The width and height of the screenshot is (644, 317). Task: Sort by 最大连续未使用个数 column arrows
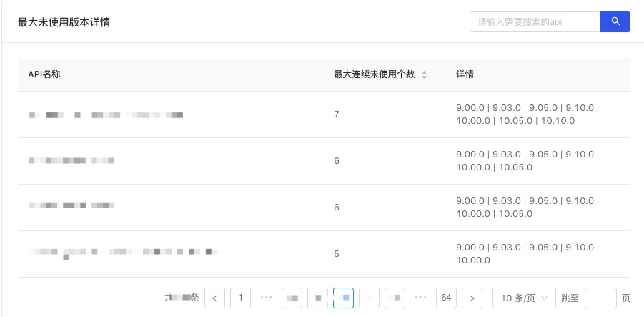(x=424, y=74)
